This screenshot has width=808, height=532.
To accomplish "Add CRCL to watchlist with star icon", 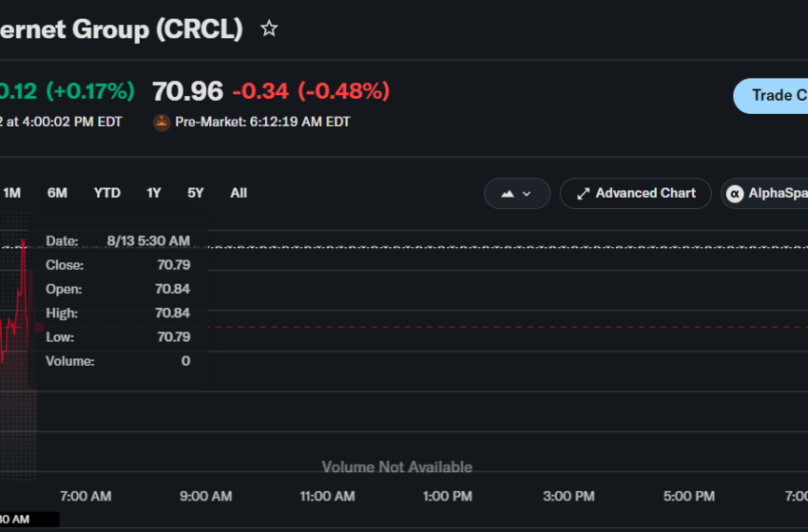I will pos(269,28).
